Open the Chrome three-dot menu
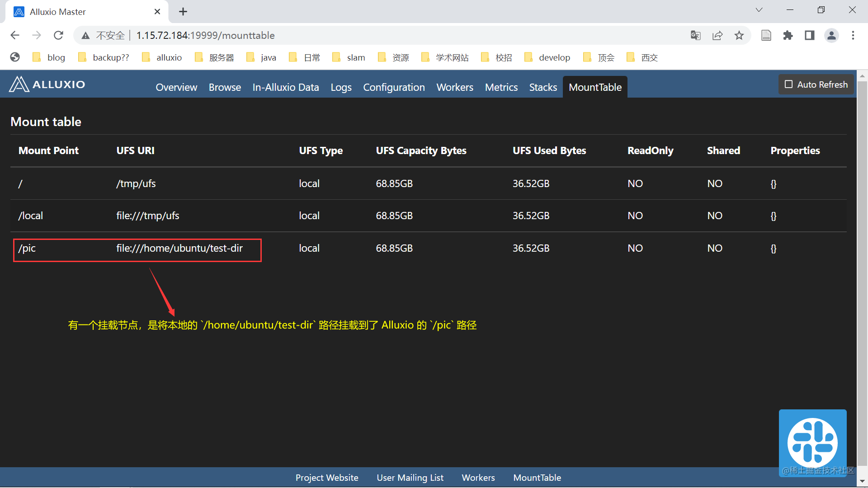Image resolution: width=868 pixels, height=488 pixels. coord(853,35)
